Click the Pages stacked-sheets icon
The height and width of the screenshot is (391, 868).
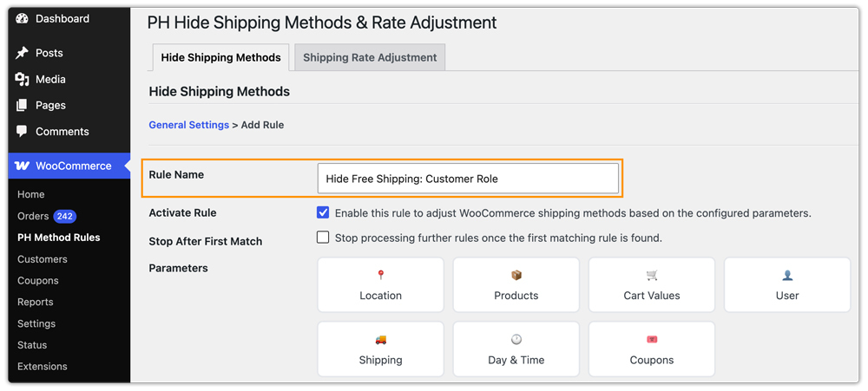pyautogui.click(x=22, y=105)
